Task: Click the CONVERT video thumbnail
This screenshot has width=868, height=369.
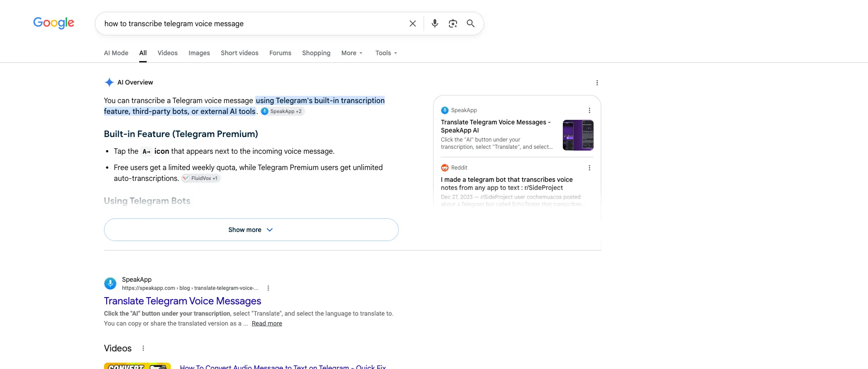Action: coord(137,366)
